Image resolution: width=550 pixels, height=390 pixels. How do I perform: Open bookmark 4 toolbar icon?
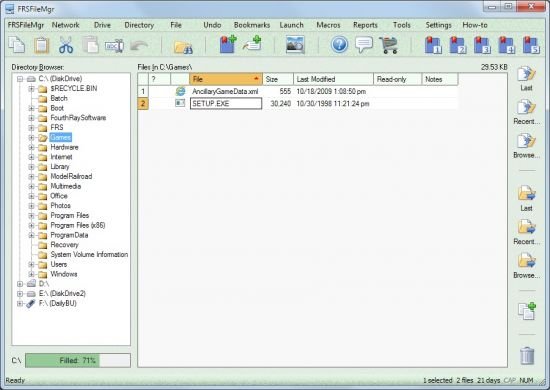point(507,45)
